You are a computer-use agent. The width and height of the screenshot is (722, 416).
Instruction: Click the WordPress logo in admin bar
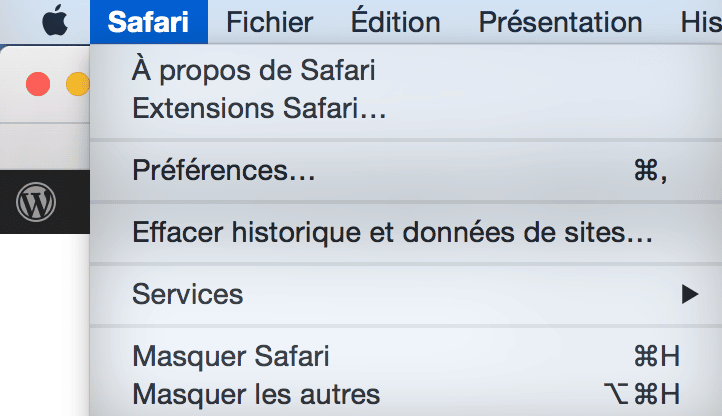[x=36, y=202]
